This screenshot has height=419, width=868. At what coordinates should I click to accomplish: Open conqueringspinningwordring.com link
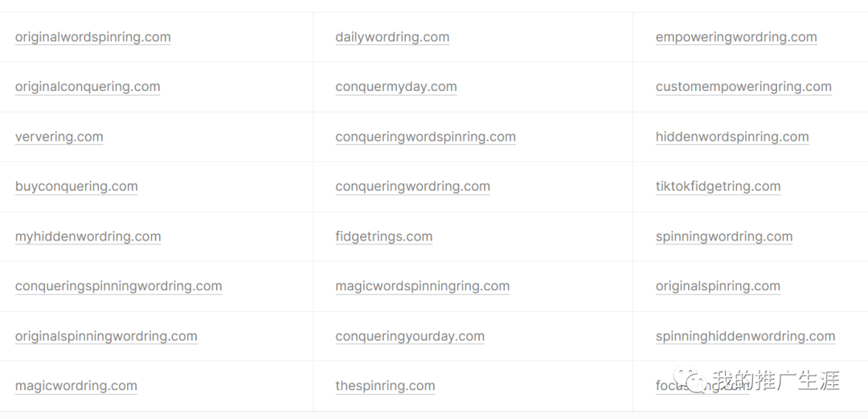118,286
